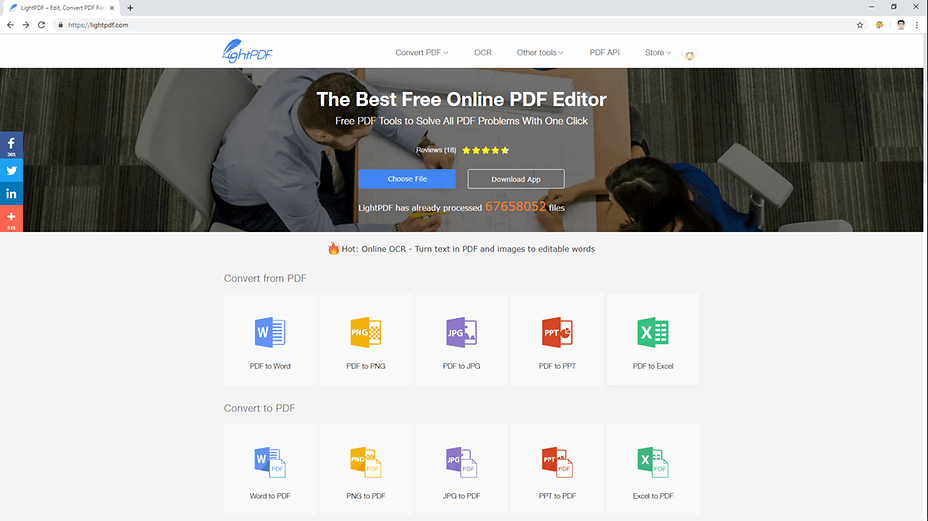Reload the page
Image resolution: width=928 pixels, height=521 pixels.
pos(41,25)
